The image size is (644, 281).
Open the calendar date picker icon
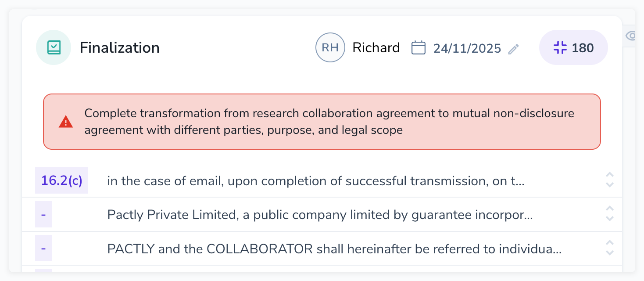(419, 47)
